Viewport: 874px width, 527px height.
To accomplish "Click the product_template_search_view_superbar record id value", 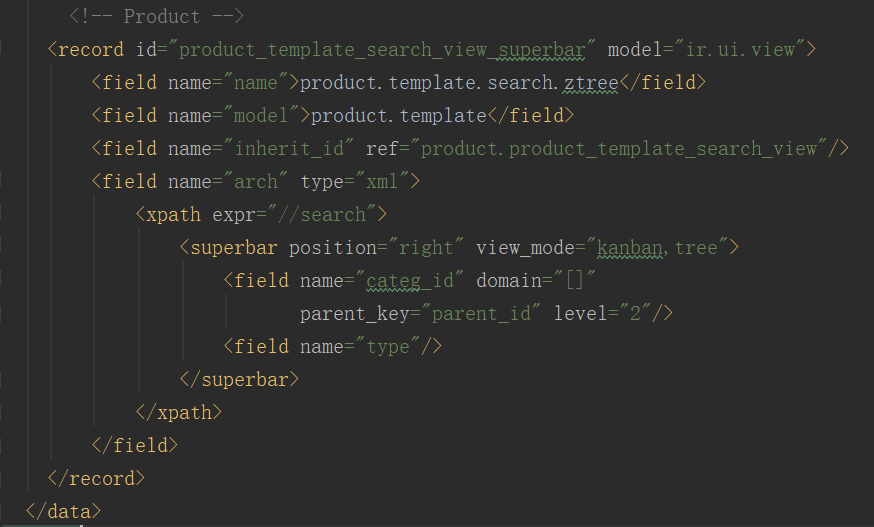I will coord(387,49).
